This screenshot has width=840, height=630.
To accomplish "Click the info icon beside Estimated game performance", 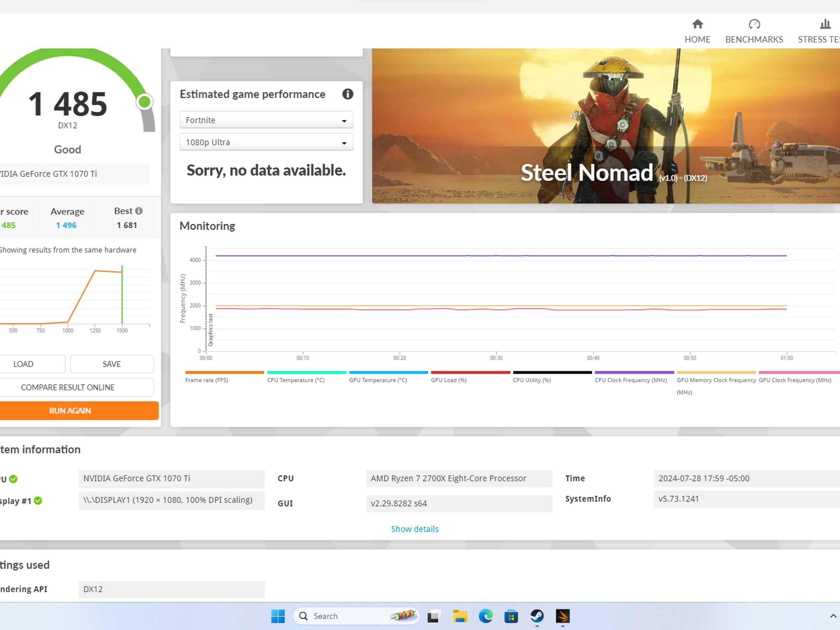I will coord(347,94).
